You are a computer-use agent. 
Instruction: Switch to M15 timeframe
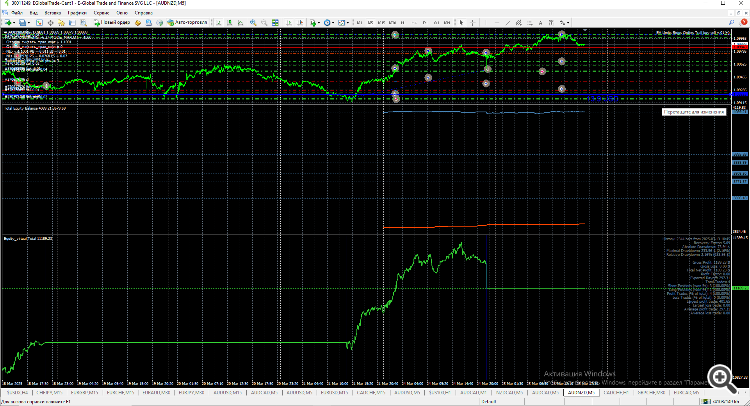pyautogui.click(x=381, y=22)
